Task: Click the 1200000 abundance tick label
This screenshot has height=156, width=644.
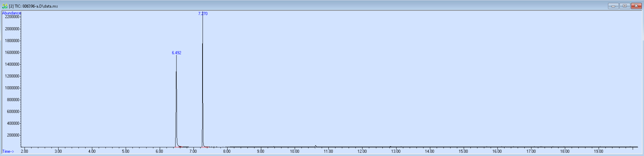Action: tap(12, 76)
